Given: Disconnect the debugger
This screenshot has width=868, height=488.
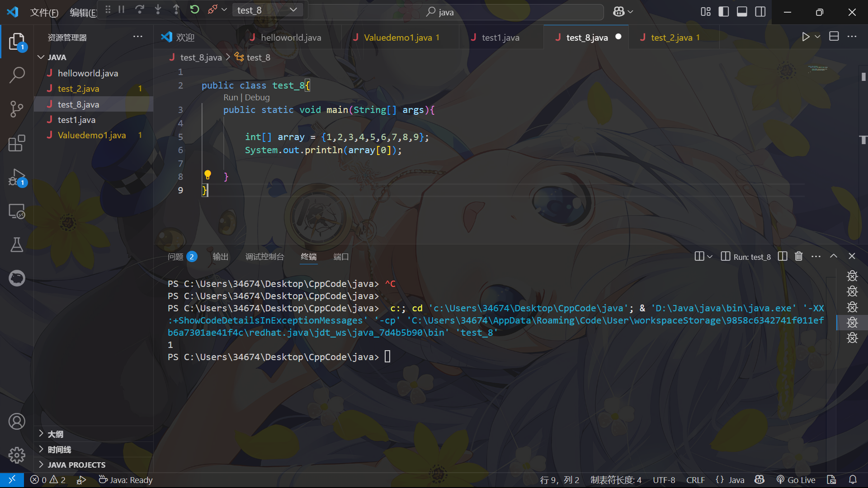Looking at the screenshot, I should coord(212,9).
